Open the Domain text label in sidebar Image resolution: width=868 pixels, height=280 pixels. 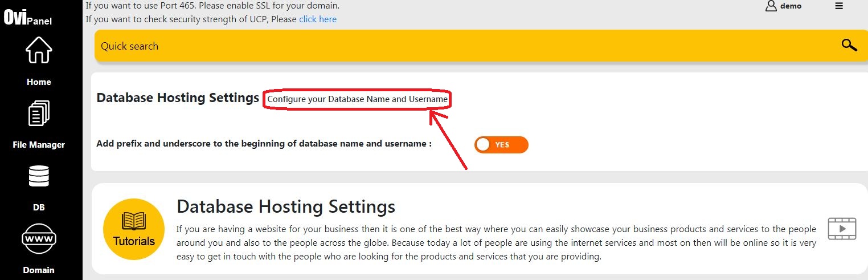coord(39,270)
